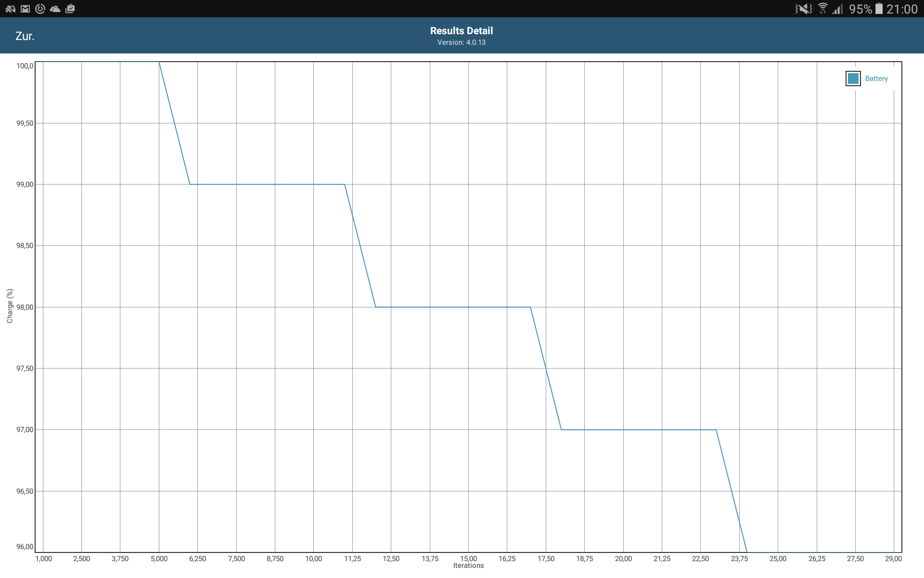Click the 15,00 x-axis label

pos(468,559)
